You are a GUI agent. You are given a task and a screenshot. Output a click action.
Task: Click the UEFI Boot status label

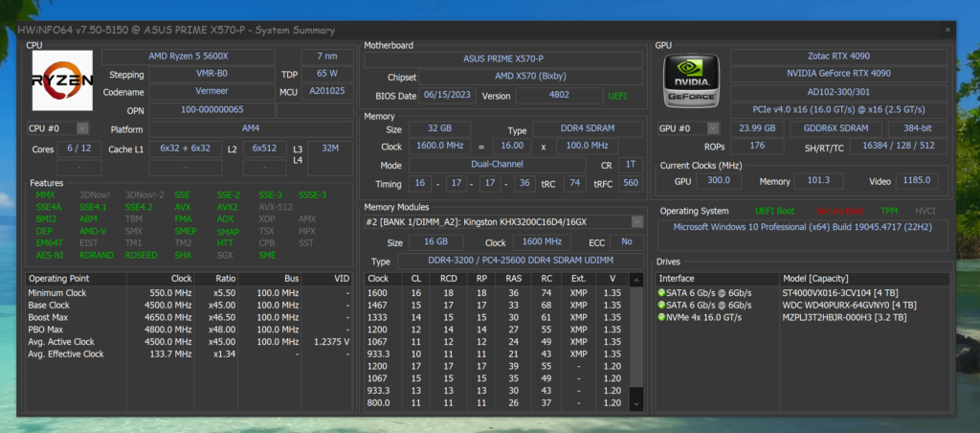pos(775,211)
